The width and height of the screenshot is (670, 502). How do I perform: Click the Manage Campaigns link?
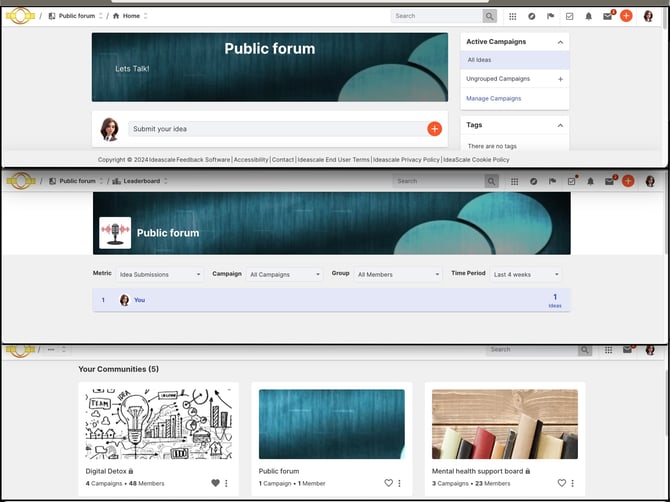(494, 98)
